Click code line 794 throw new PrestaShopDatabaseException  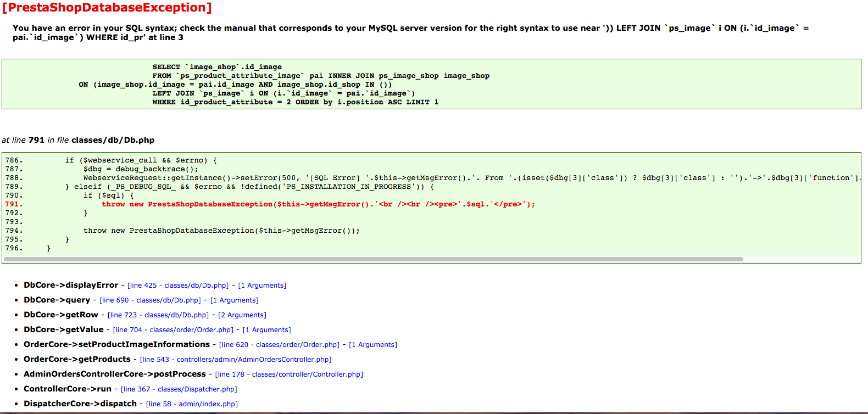[x=221, y=231]
